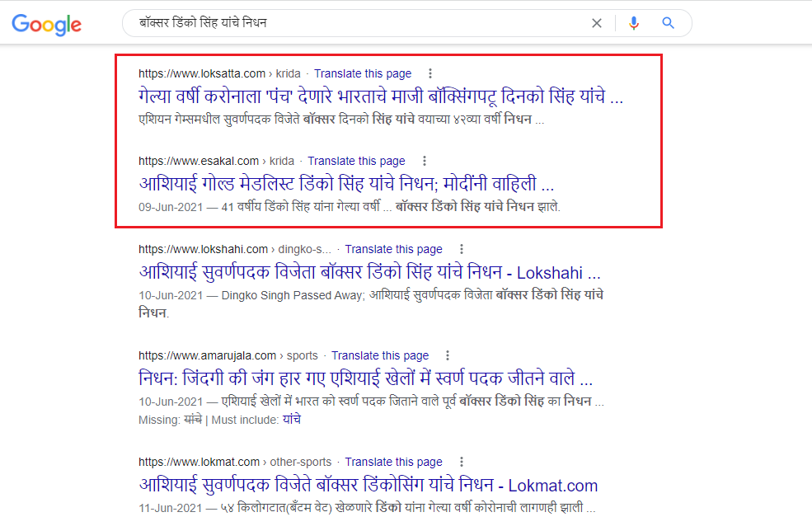Open three-dot menu for loksatta.com result
Screen dimensions: 812x531
tap(429, 73)
